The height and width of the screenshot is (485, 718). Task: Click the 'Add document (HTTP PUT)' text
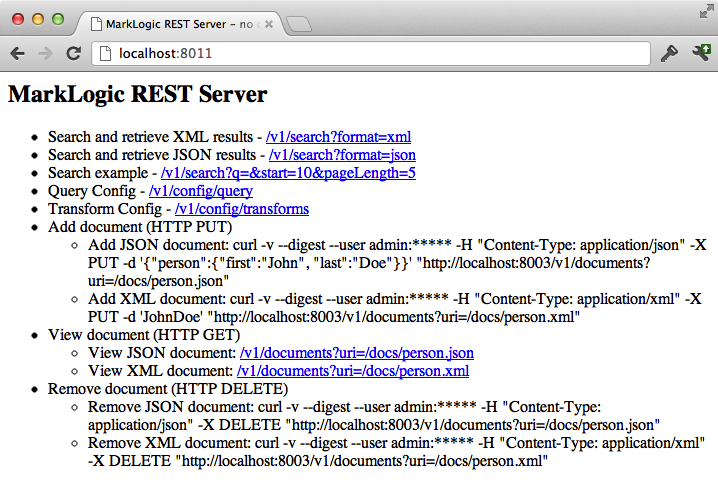click(x=140, y=227)
